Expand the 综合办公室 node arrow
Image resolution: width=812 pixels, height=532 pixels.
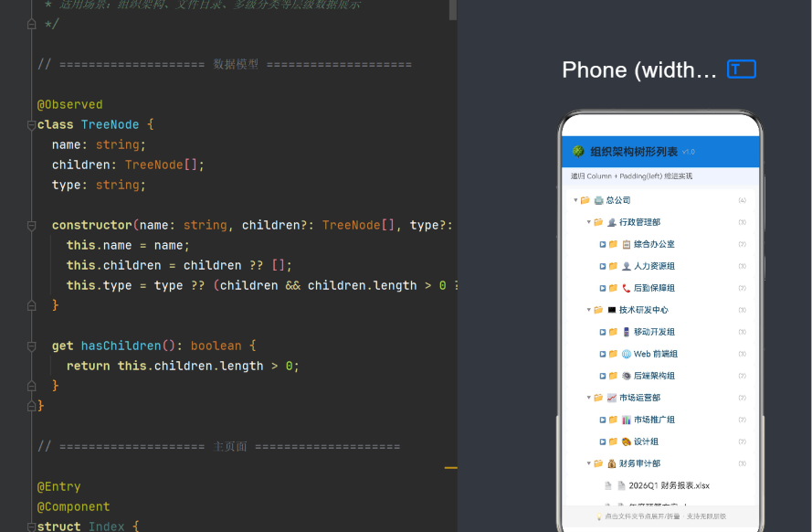602,244
